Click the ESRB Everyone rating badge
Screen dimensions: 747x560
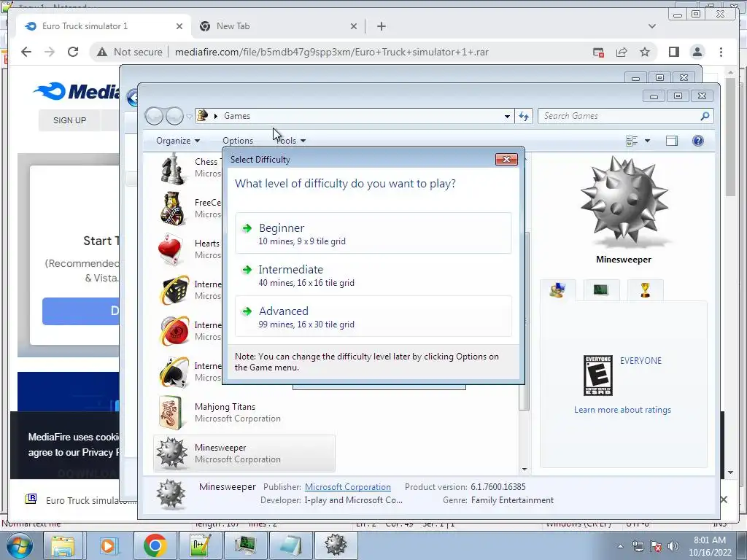click(598, 376)
